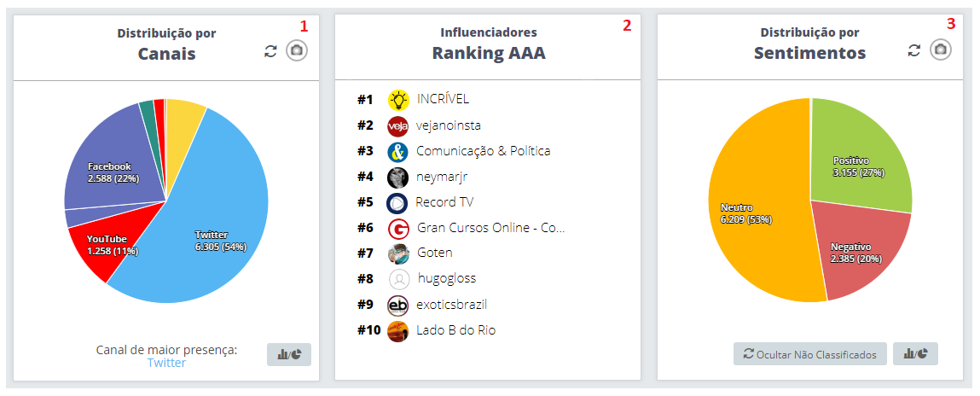Click the Record TV logo icon
This screenshot has height=396, width=980.
pos(397,203)
